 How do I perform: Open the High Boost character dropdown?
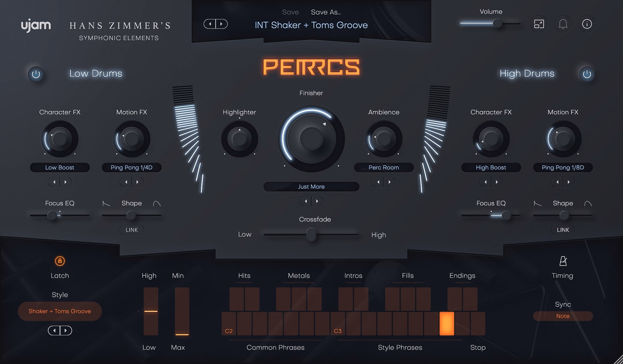coord(491,167)
